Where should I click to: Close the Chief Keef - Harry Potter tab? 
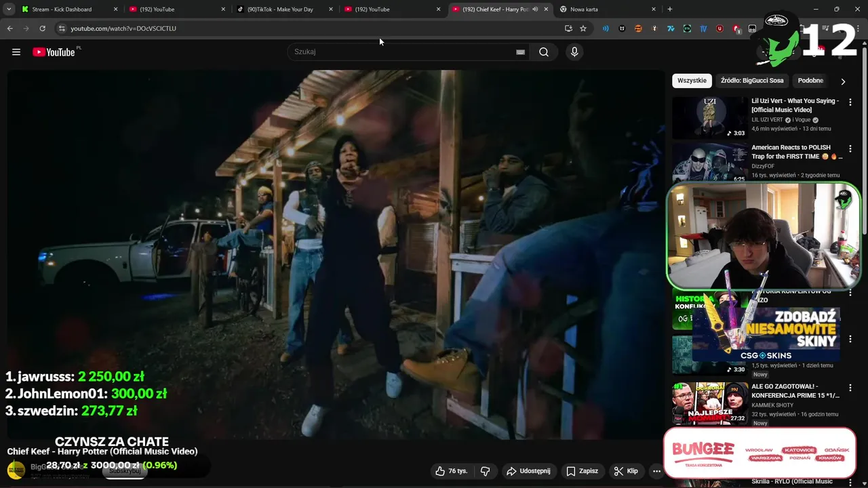546,9
